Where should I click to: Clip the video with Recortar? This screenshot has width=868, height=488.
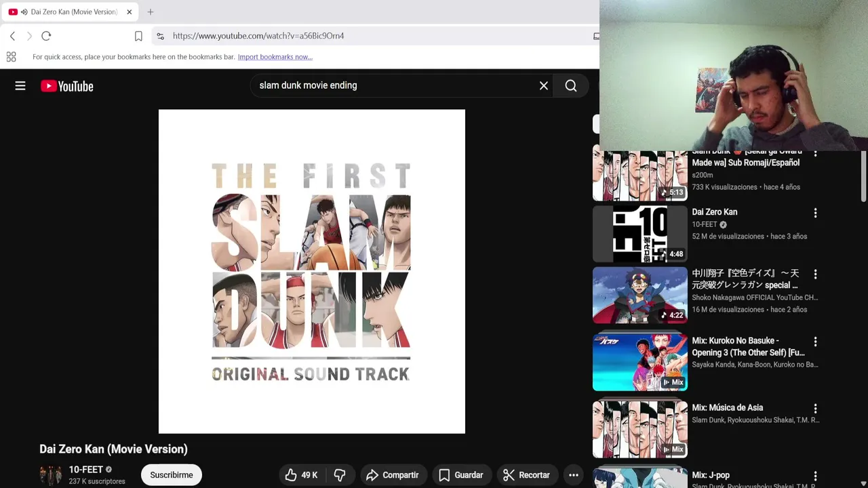(x=526, y=475)
